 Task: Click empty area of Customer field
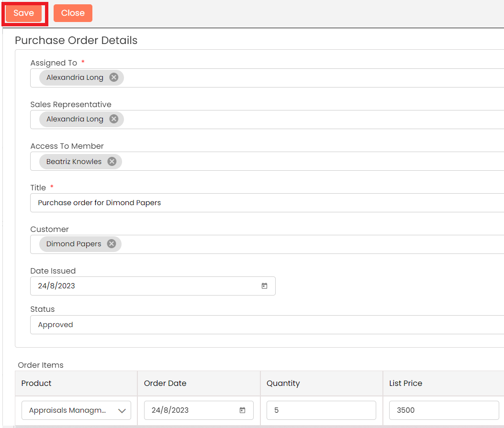pyautogui.click(x=311, y=244)
